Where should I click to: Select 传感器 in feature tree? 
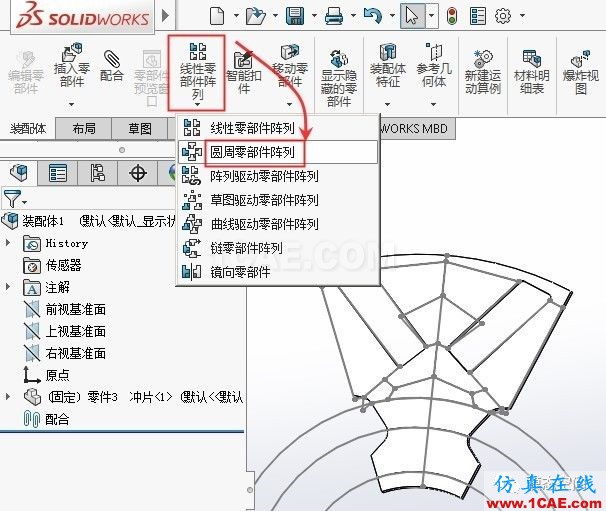click(x=53, y=265)
